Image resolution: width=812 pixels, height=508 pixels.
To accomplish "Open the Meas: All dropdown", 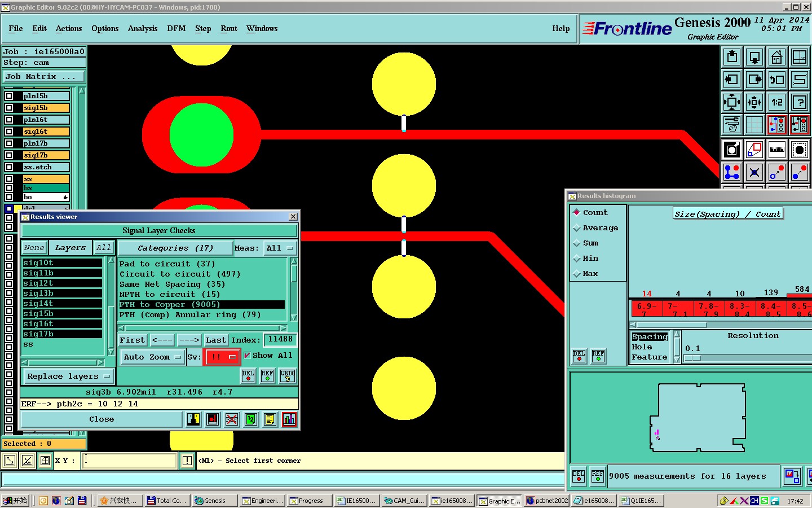I will point(280,248).
